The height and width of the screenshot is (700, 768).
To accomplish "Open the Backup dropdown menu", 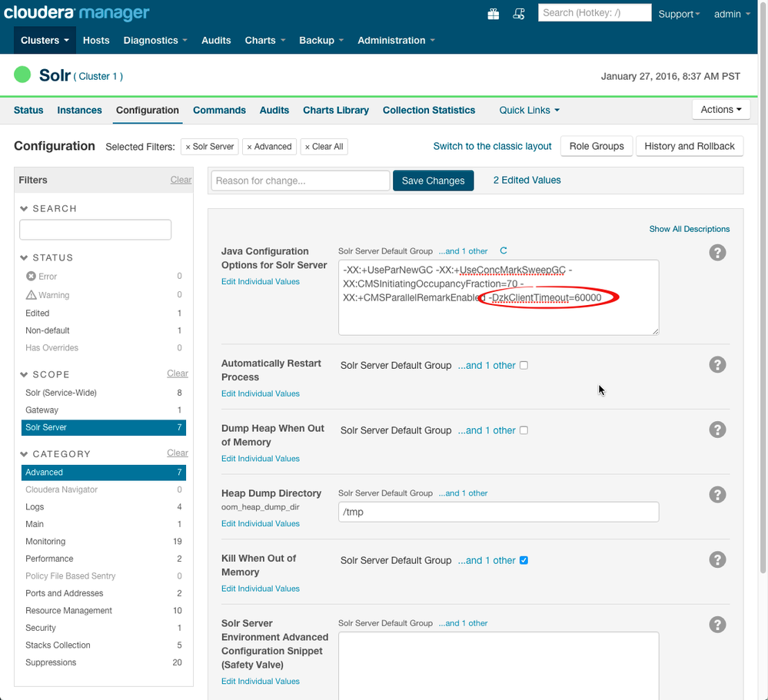I will pos(321,40).
